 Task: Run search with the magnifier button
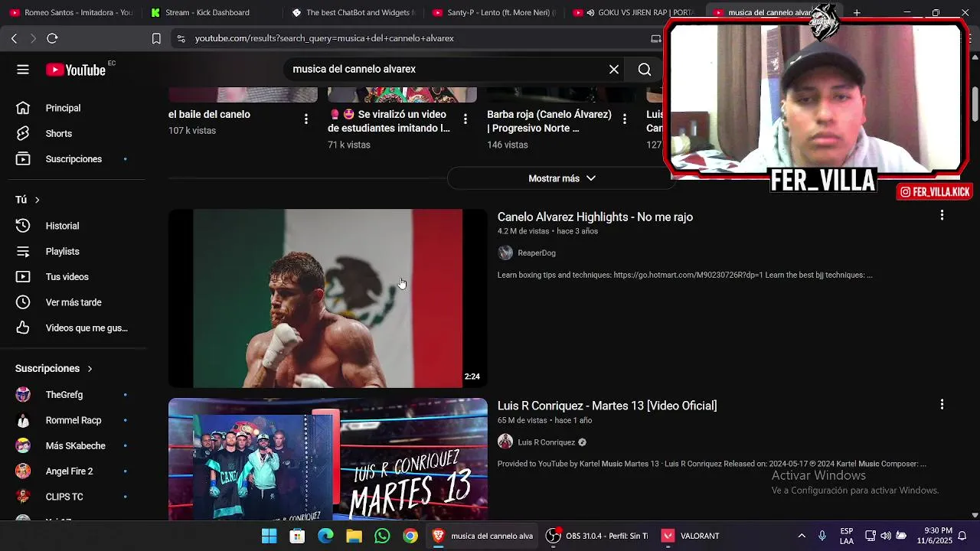[x=645, y=70]
